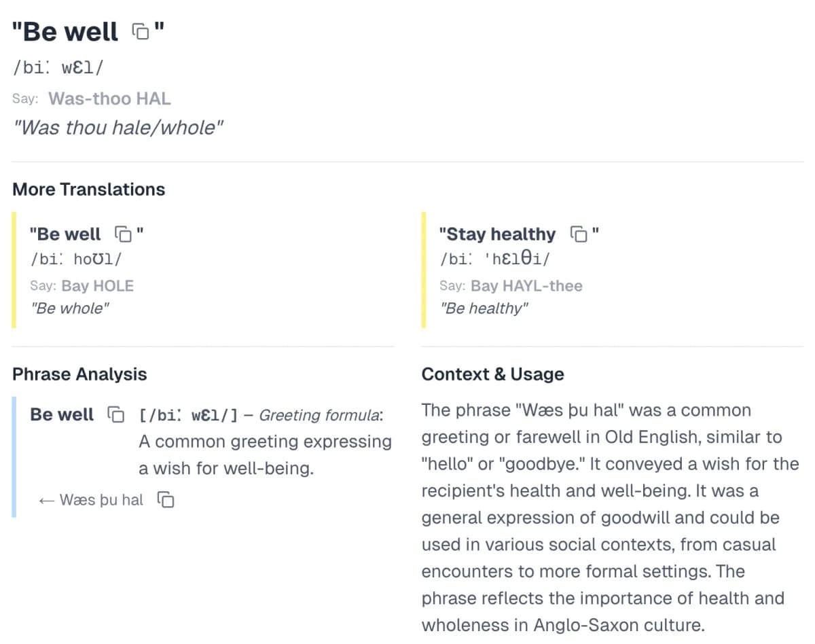Click the "← Wæs þu hal" source text
Viewport: 815px width, 644px height.
(92, 500)
